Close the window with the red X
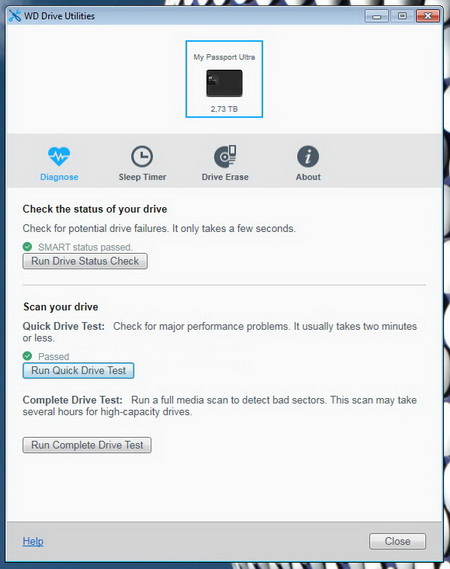The image size is (450, 569). click(428, 16)
